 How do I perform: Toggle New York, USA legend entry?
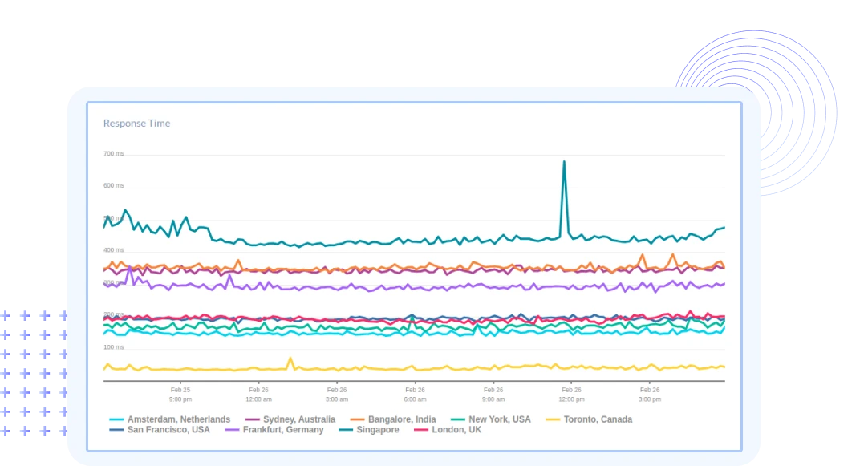(490, 419)
